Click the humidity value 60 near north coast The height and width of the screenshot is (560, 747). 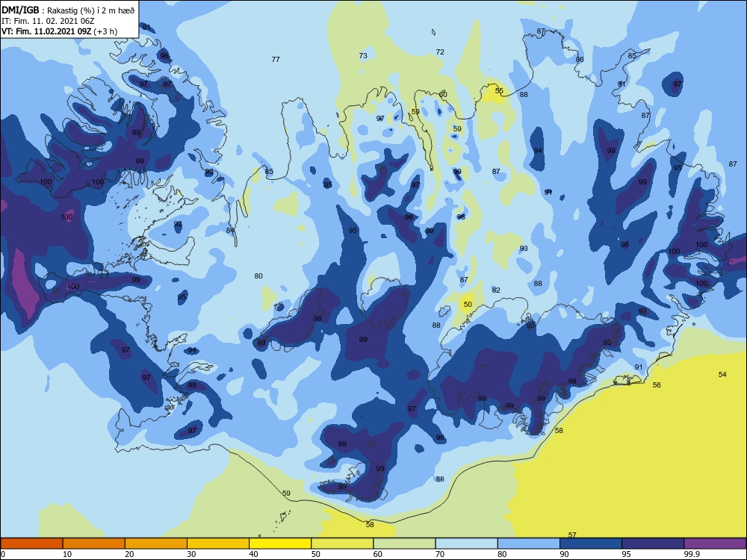(x=443, y=94)
